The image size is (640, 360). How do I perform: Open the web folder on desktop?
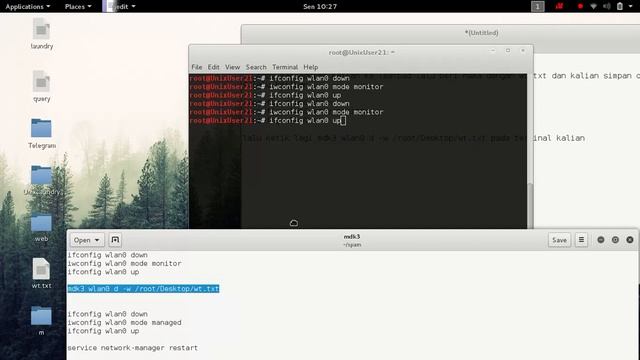41,227
